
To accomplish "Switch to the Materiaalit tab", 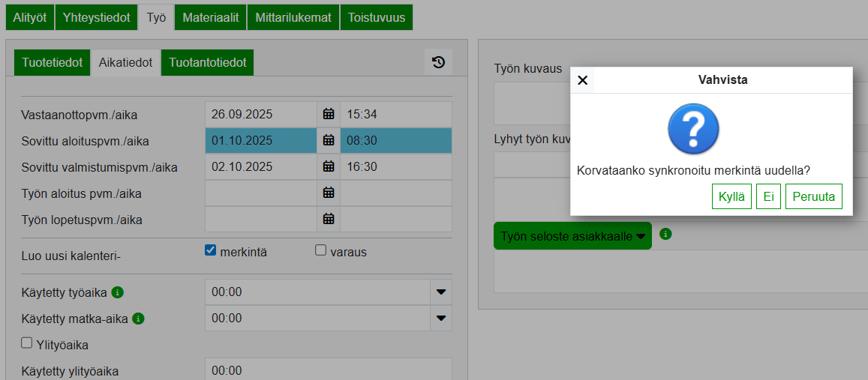I will coord(211,18).
